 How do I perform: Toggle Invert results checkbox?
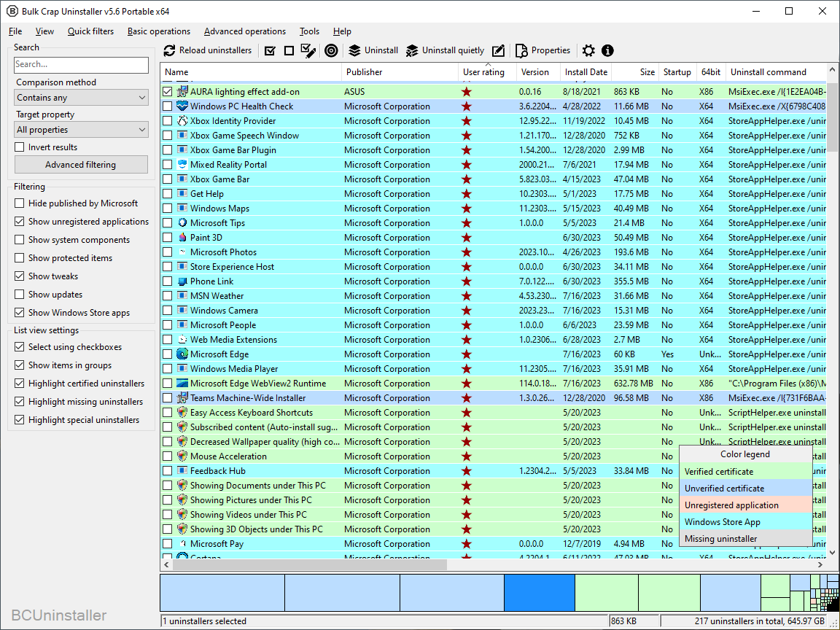pyautogui.click(x=20, y=147)
